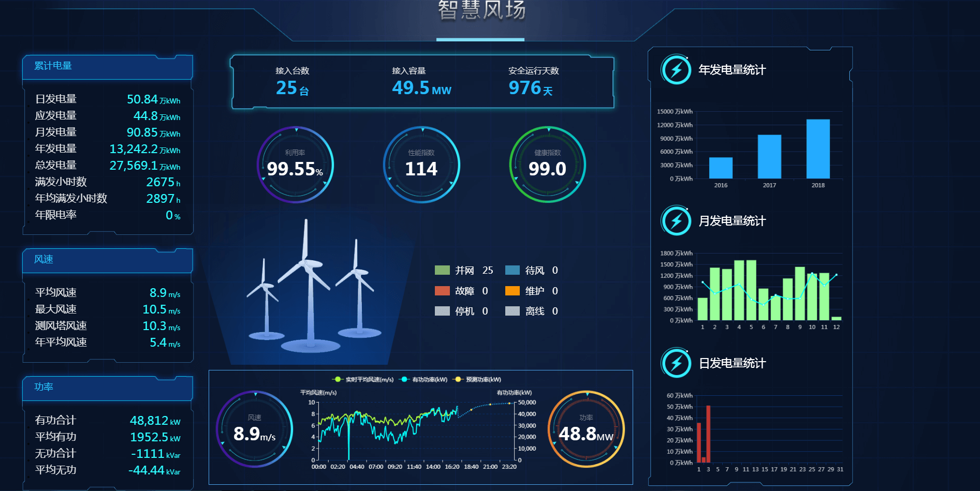This screenshot has height=491, width=980.
Task: Click the 功率 48.8 MW gauge
Action: pos(586,429)
